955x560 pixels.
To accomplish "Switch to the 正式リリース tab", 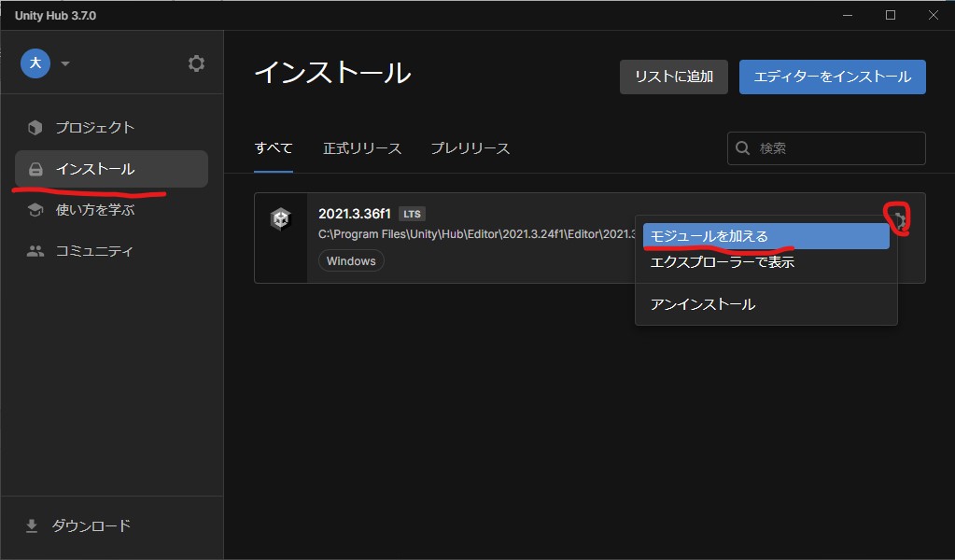I will point(362,148).
